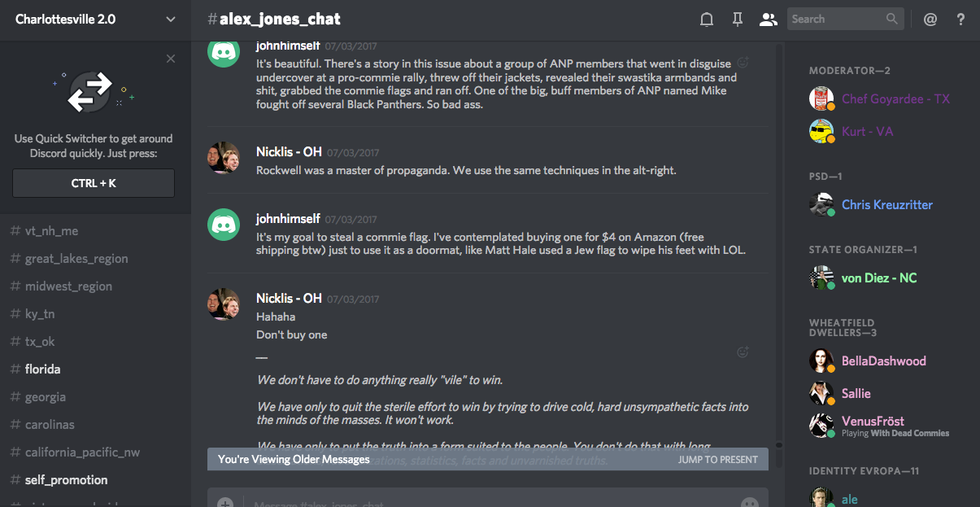Open the help question mark icon
The width and height of the screenshot is (980, 507).
click(x=960, y=20)
